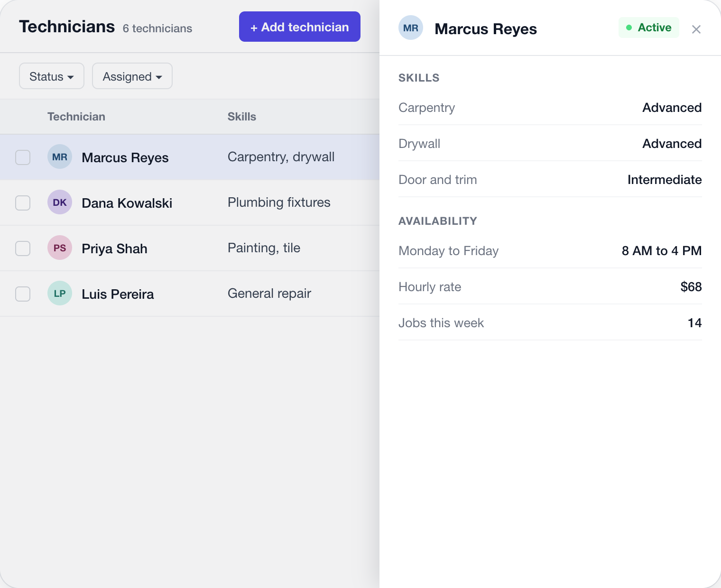Select the Priya Shah row checkbox
The image size is (721, 588).
[23, 248]
